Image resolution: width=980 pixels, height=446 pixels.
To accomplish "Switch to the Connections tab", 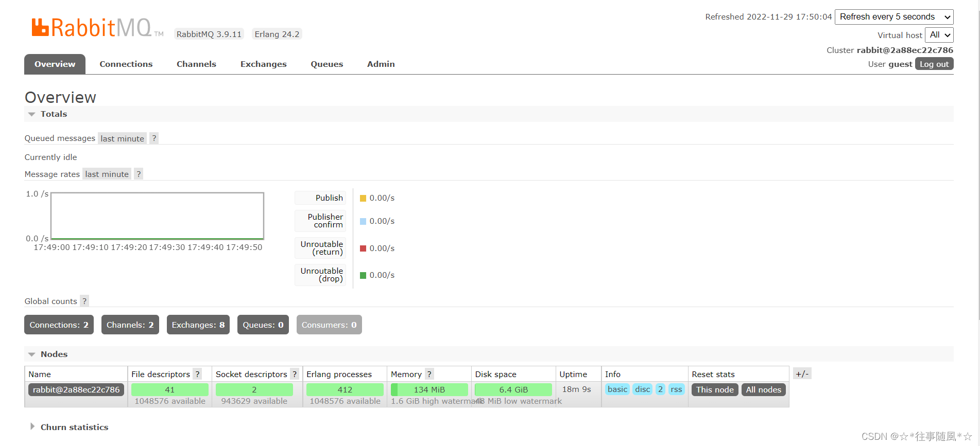I will (x=126, y=64).
